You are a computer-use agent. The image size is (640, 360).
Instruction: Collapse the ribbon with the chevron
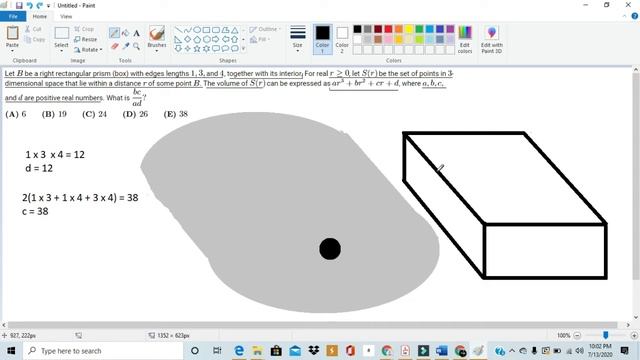624,16
